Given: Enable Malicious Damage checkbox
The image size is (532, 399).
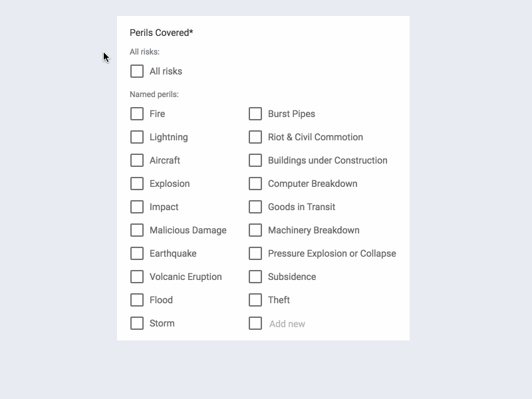Looking at the screenshot, I should [x=137, y=230].
